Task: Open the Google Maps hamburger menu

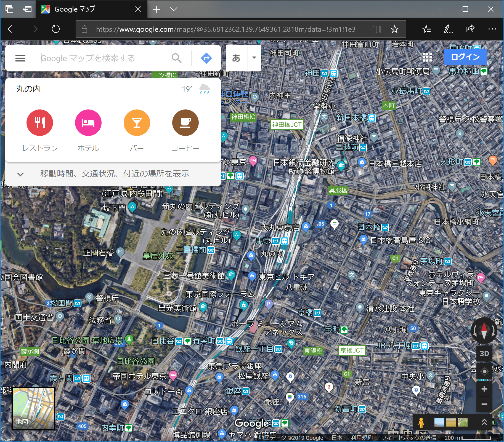Action: point(20,58)
